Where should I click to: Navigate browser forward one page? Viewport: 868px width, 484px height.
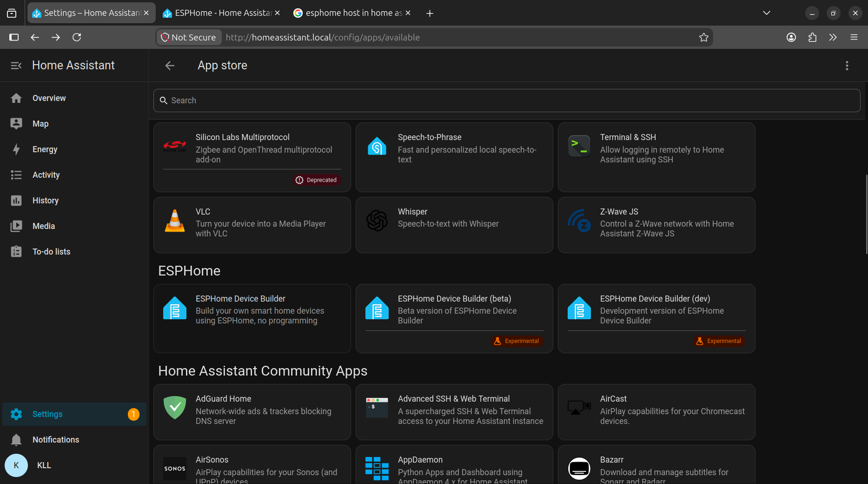[x=56, y=37]
